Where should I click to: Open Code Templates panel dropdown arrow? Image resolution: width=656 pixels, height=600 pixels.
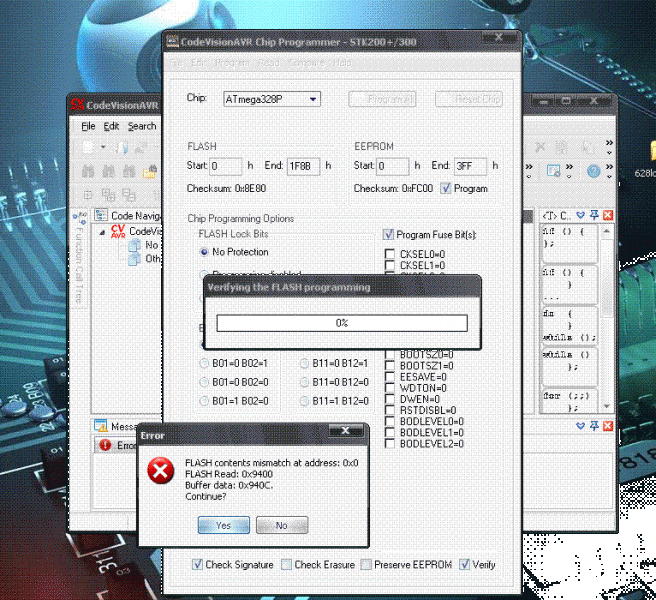coord(581,215)
